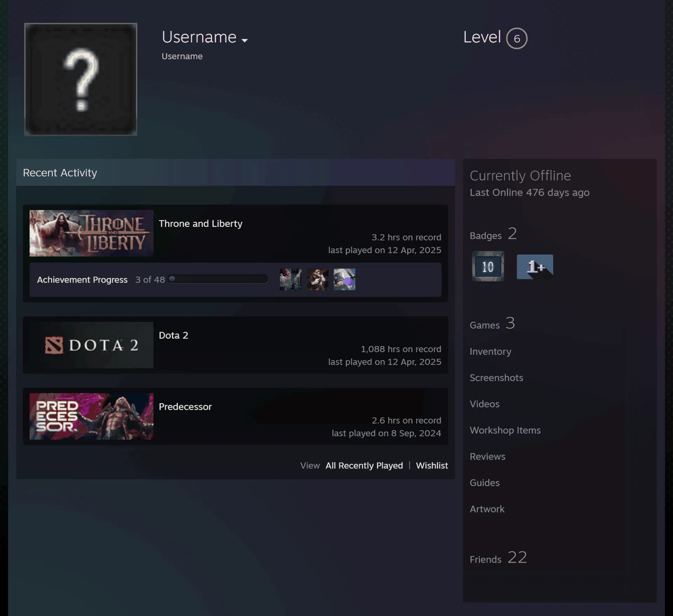The height and width of the screenshot is (616, 673).
Task: Click the Level label
Action: pyautogui.click(x=482, y=37)
